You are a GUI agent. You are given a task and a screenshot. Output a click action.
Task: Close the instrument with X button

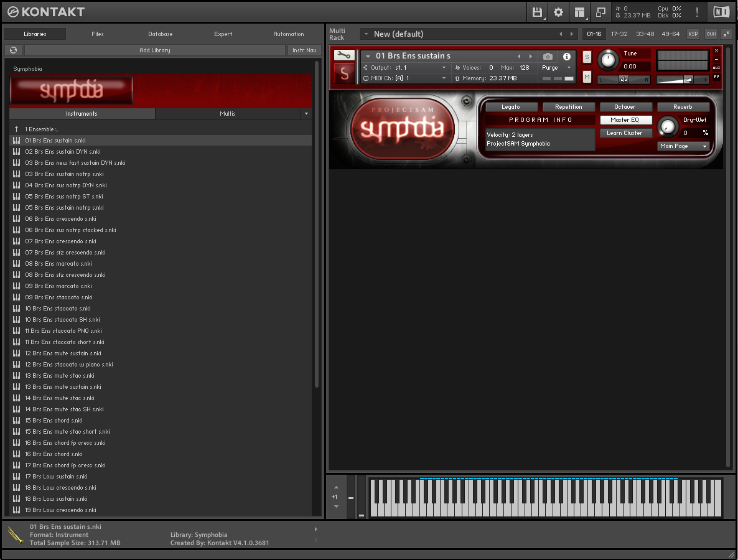pyautogui.click(x=716, y=51)
